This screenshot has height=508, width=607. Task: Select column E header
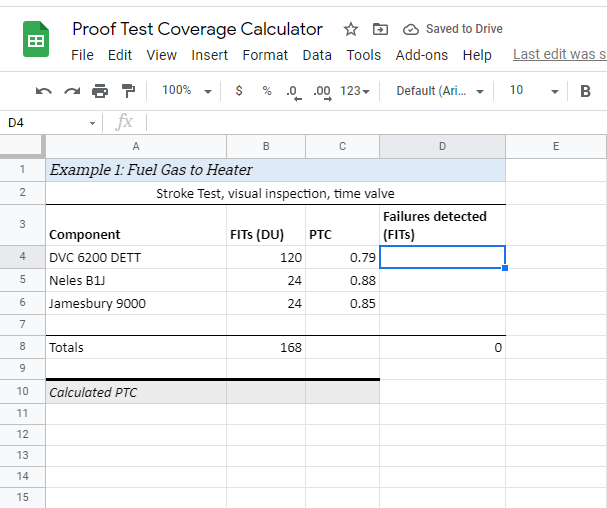coord(556,146)
